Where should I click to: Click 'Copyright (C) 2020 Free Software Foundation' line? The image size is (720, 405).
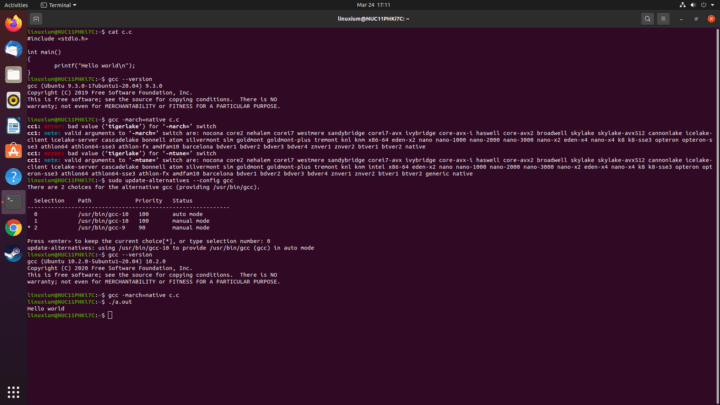(110, 268)
